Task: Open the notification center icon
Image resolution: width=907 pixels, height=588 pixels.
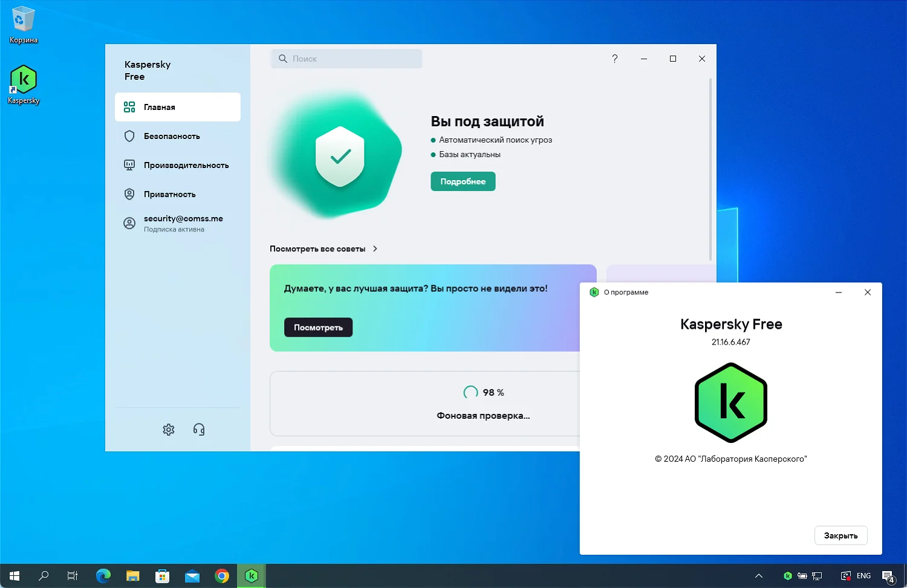Action: coord(888,577)
